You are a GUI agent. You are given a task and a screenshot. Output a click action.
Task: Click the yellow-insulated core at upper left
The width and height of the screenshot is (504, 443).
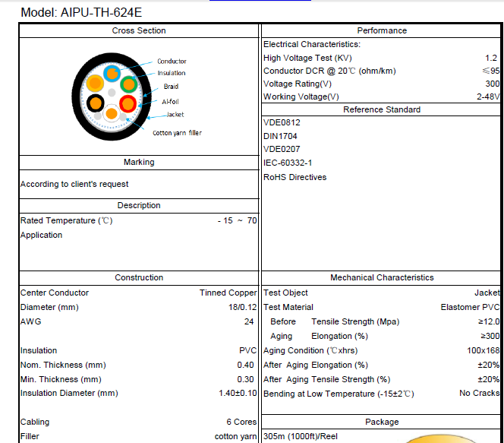(95, 83)
